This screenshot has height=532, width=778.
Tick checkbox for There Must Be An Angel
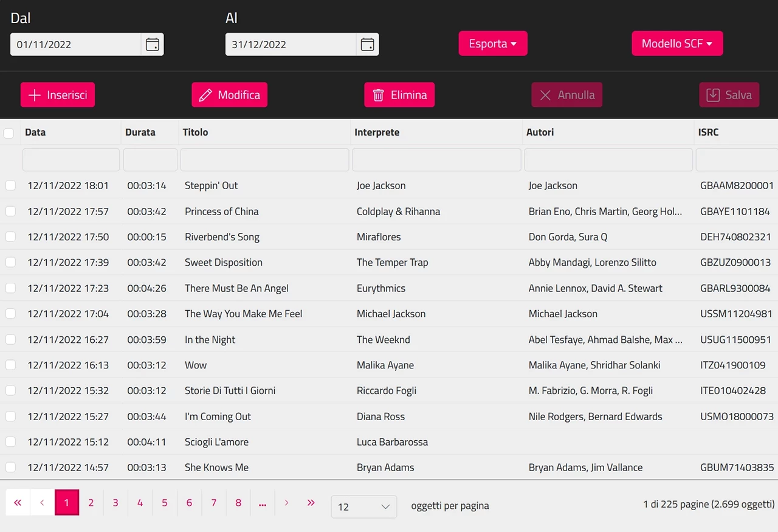pyautogui.click(x=10, y=288)
